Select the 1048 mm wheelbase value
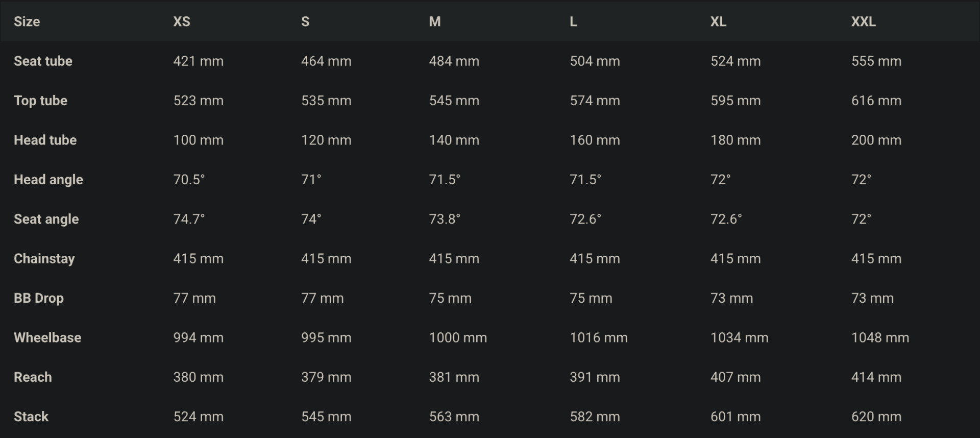This screenshot has width=980, height=438. pos(880,337)
